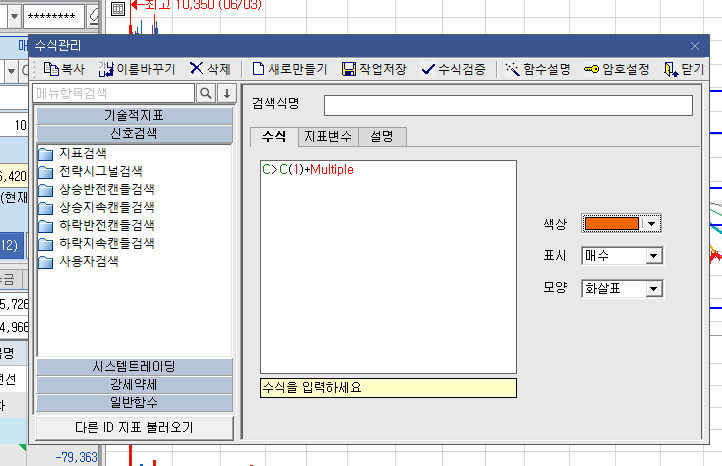Open 모양 dropdown showing 화살표
Image resolution: width=722 pixels, height=466 pixels.
tap(622, 289)
